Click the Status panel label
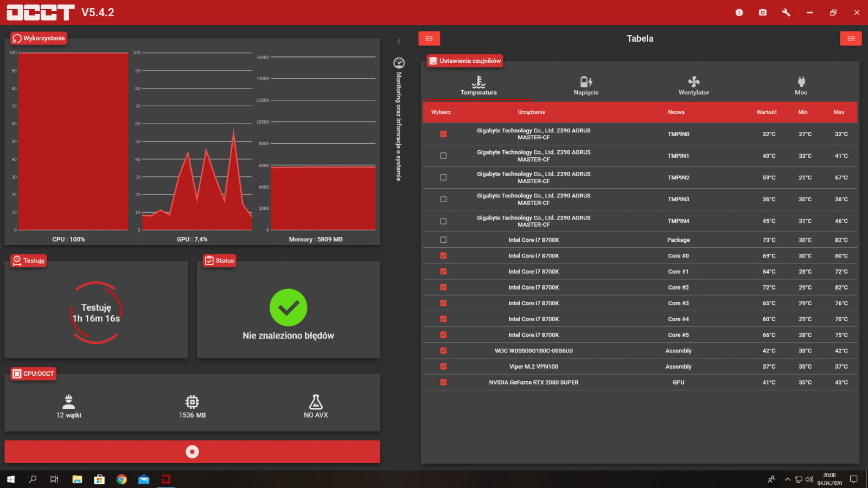This screenshot has width=868, height=488. 220,261
